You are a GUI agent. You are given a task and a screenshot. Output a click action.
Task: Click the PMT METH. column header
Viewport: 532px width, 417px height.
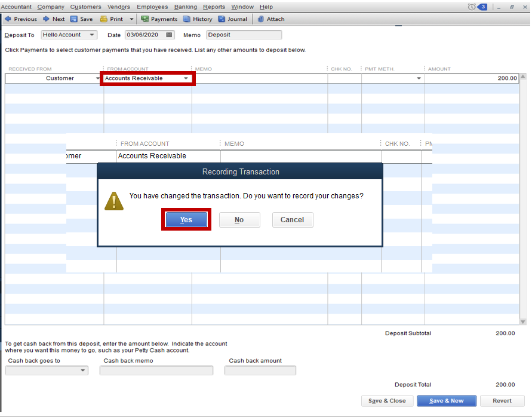[x=379, y=69]
